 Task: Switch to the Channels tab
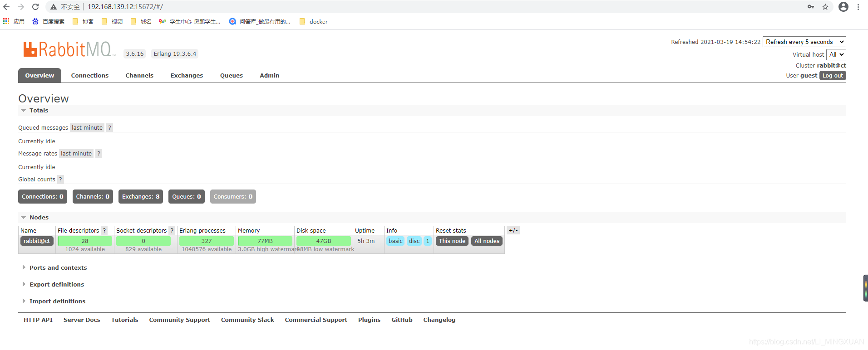[x=139, y=75]
